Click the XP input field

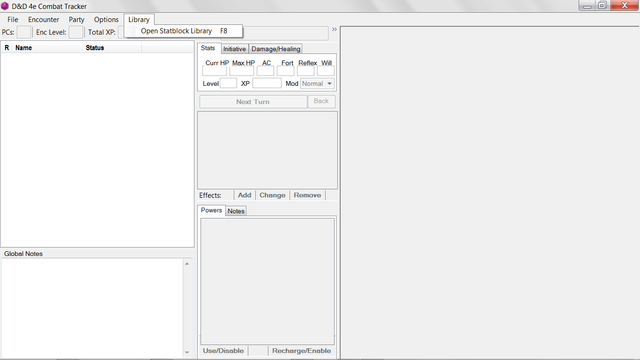tap(267, 84)
